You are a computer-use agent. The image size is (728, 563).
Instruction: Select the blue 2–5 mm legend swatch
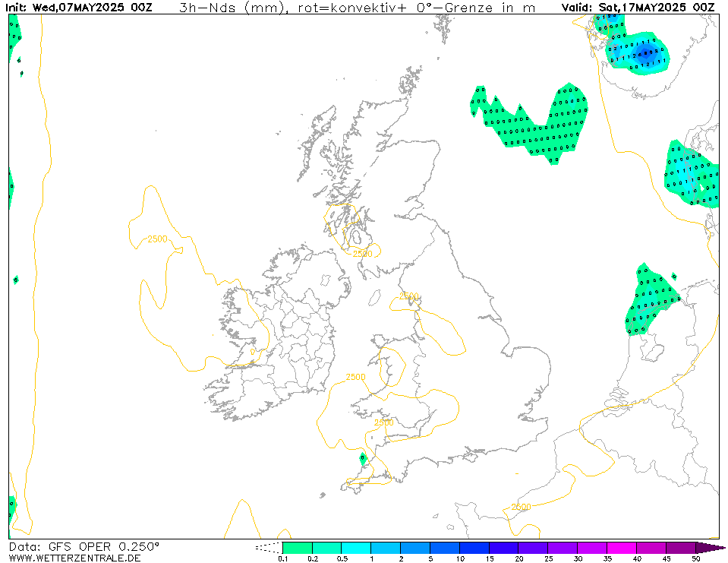[415, 548]
